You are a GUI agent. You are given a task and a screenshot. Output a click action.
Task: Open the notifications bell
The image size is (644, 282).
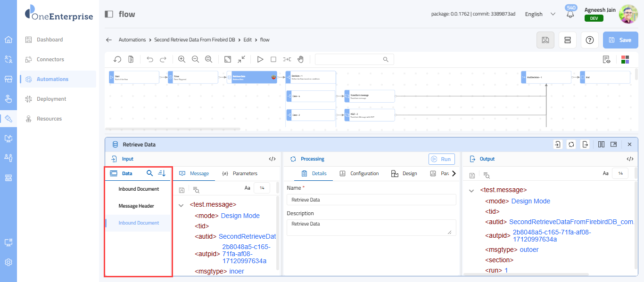click(x=570, y=14)
